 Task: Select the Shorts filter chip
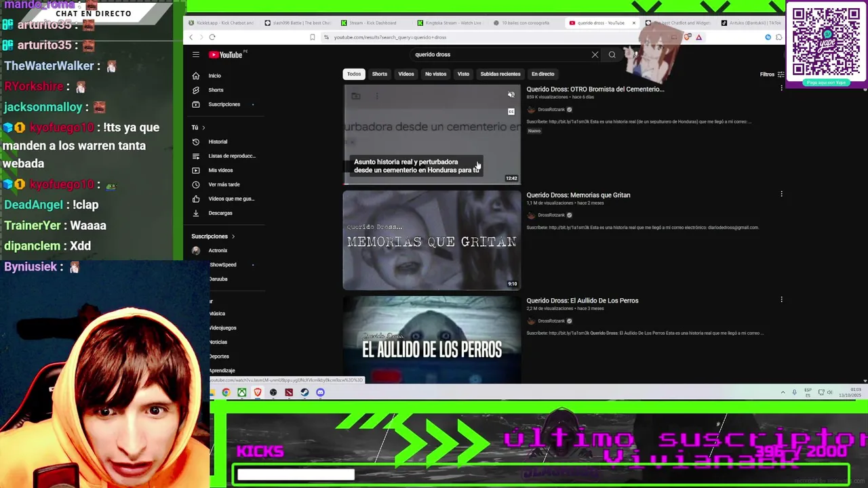pyautogui.click(x=379, y=74)
